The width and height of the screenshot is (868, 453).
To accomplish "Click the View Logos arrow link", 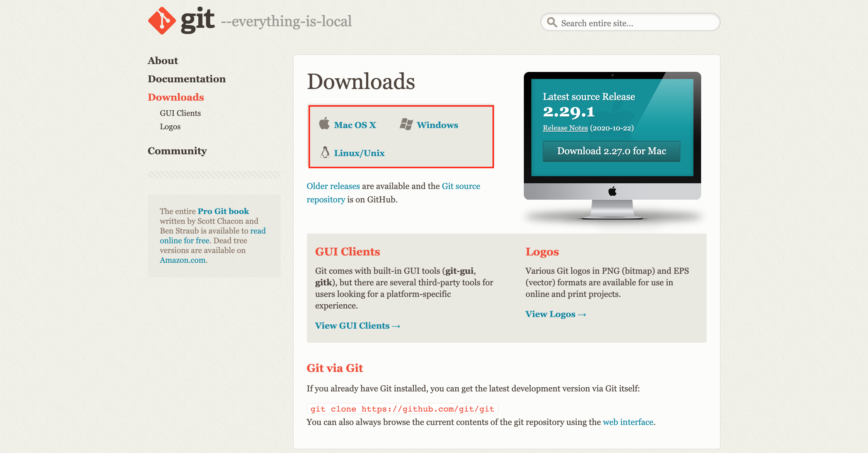I will [x=555, y=314].
